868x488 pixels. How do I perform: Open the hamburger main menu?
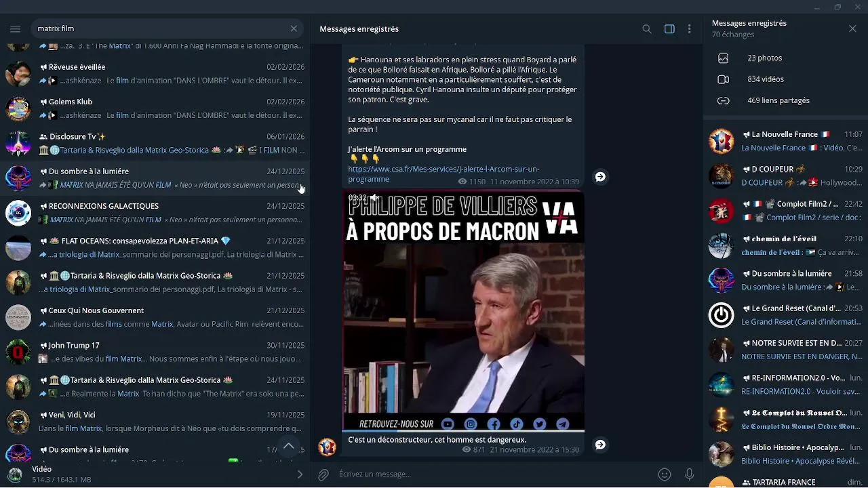pos(15,28)
